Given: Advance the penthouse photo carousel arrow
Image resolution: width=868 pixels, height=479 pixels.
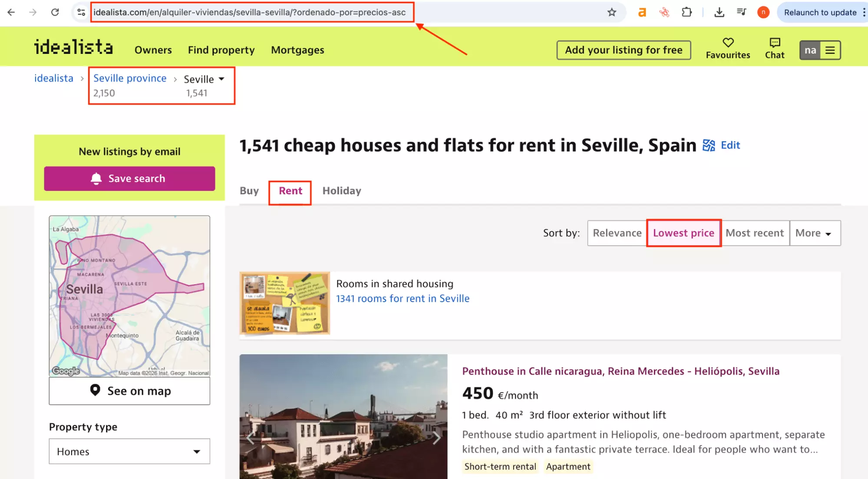Looking at the screenshot, I should [x=437, y=438].
